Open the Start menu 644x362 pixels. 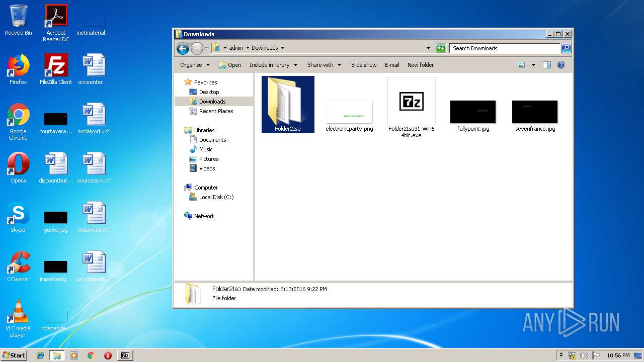[14, 355]
